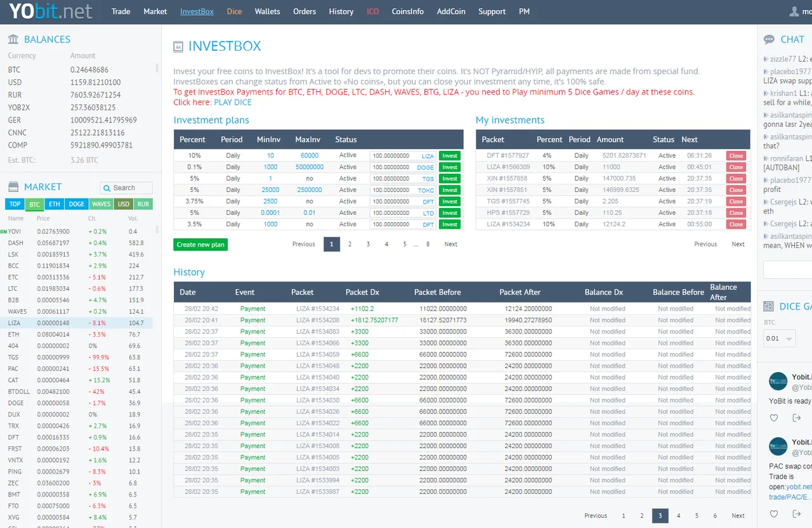Open the Support page
The image size is (812, 528).
click(492, 11)
